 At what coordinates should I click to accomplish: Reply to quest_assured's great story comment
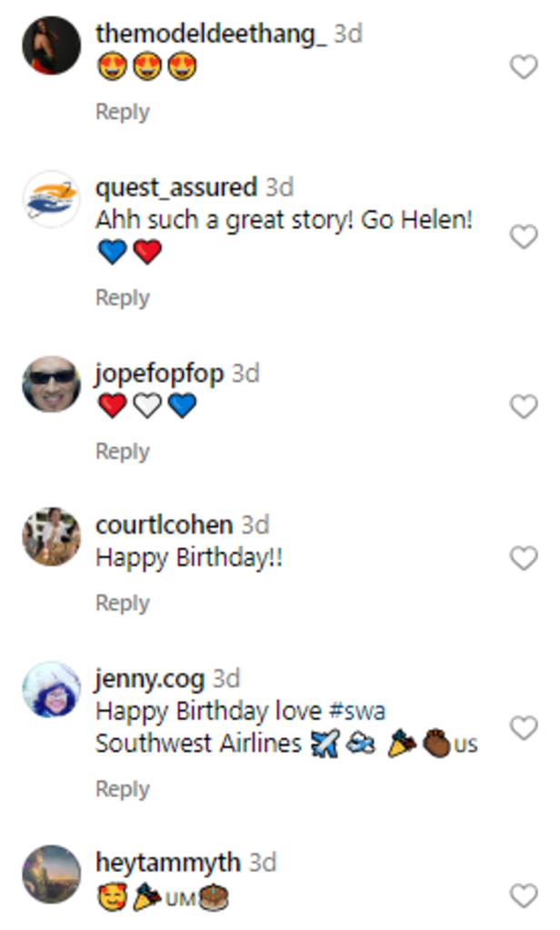[122, 298]
